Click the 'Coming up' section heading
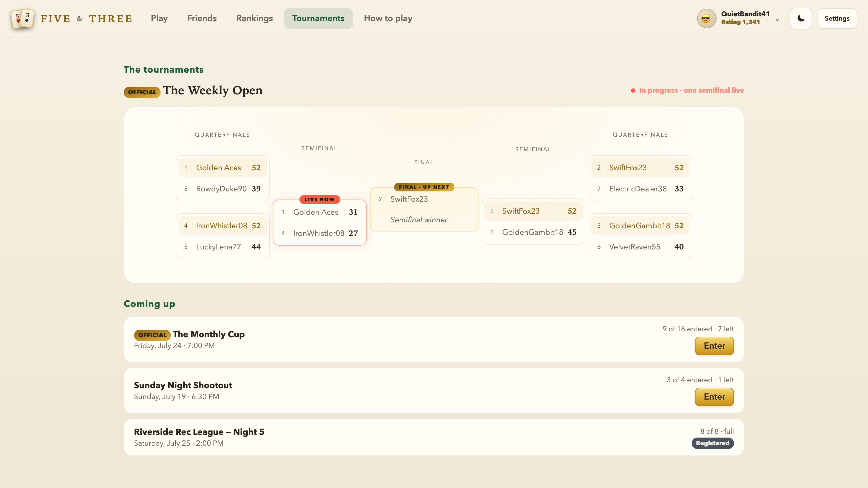Image resolution: width=868 pixels, height=488 pixels. point(149,304)
